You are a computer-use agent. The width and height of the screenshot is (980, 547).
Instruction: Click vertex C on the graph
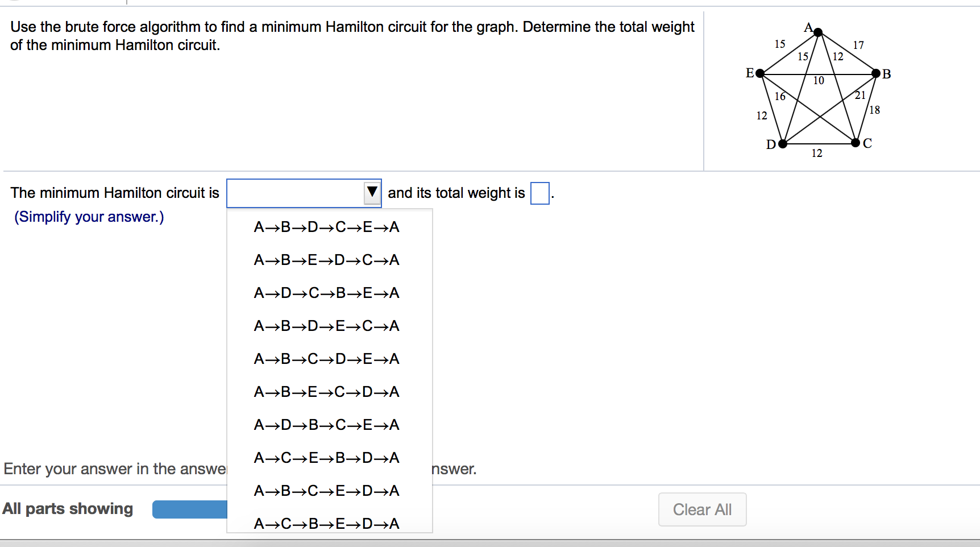click(x=856, y=142)
